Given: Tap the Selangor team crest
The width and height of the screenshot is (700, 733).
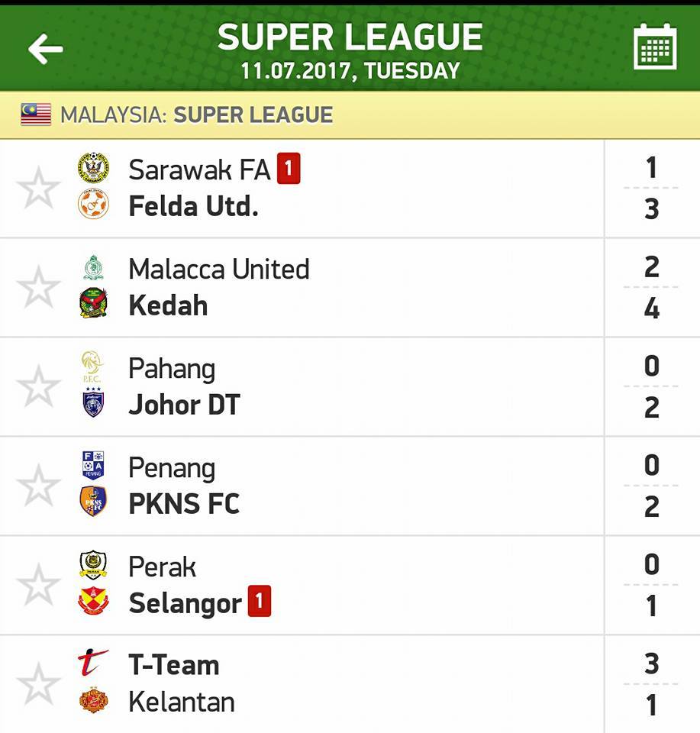Looking at the screenshot, I should [x=93, y=600].
